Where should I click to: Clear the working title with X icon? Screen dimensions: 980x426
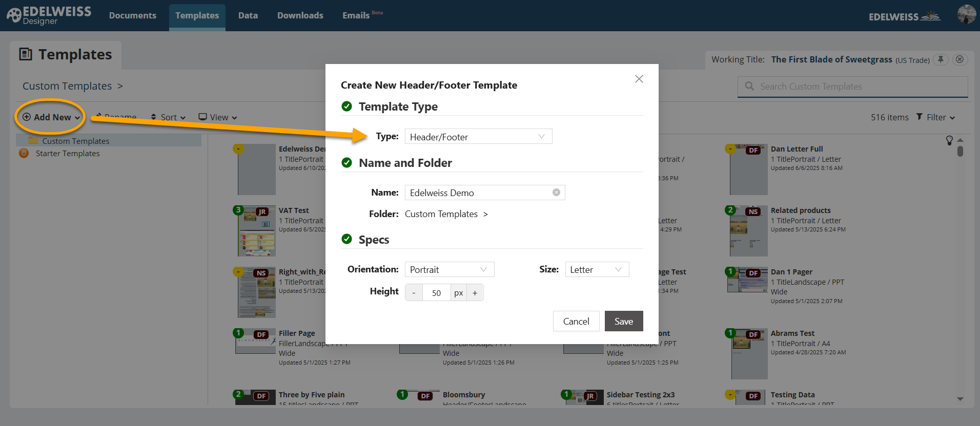pos(960,59)
